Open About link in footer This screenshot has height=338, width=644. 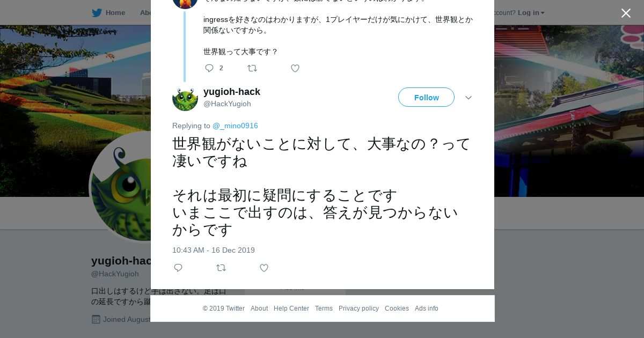click(259, 308)
